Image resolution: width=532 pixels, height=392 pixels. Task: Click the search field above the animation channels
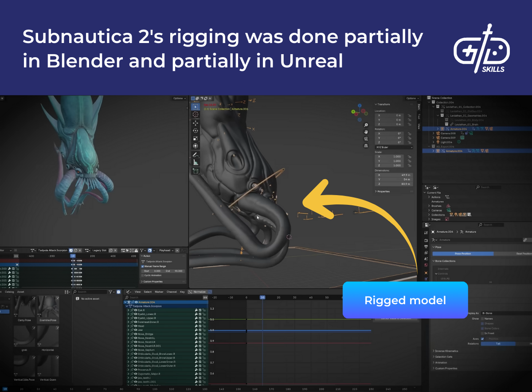tap(160, 298)
